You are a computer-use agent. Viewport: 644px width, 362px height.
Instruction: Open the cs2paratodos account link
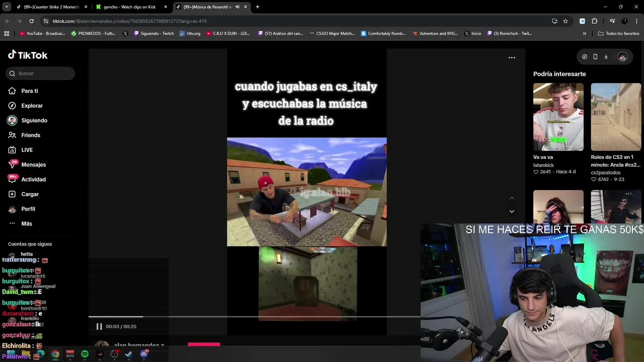pyautogui.click(x=606, y=172)
